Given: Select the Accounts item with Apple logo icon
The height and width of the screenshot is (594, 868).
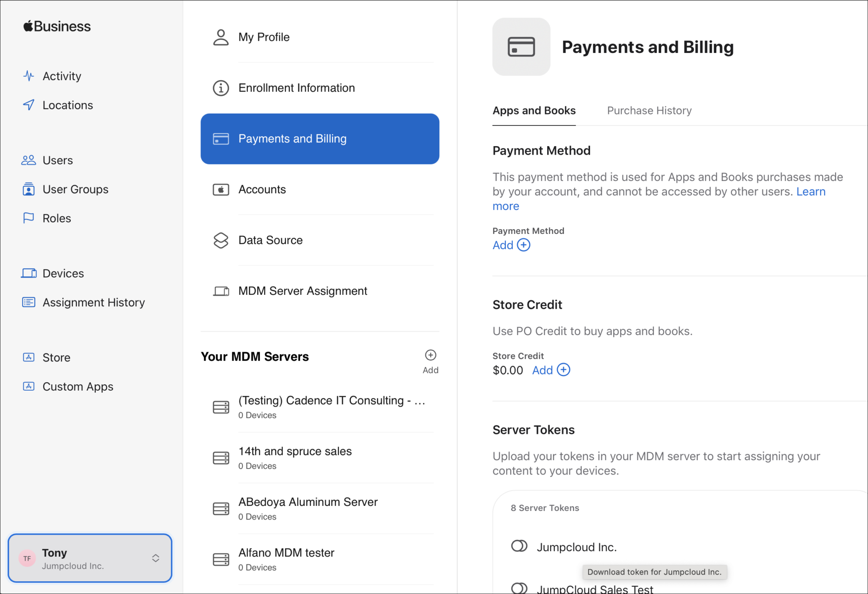Looking at the screenshot, I should click(262, 189).
